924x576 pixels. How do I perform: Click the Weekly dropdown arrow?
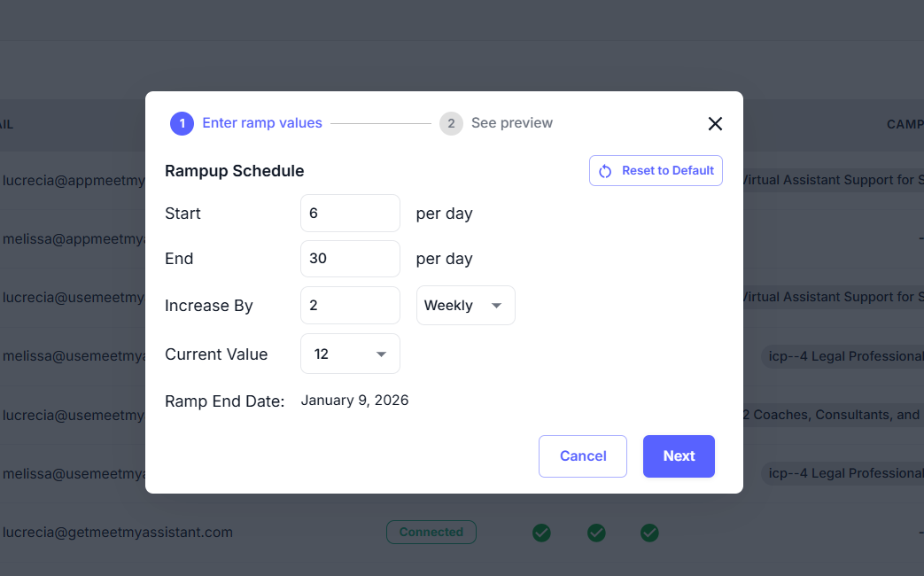496,306
